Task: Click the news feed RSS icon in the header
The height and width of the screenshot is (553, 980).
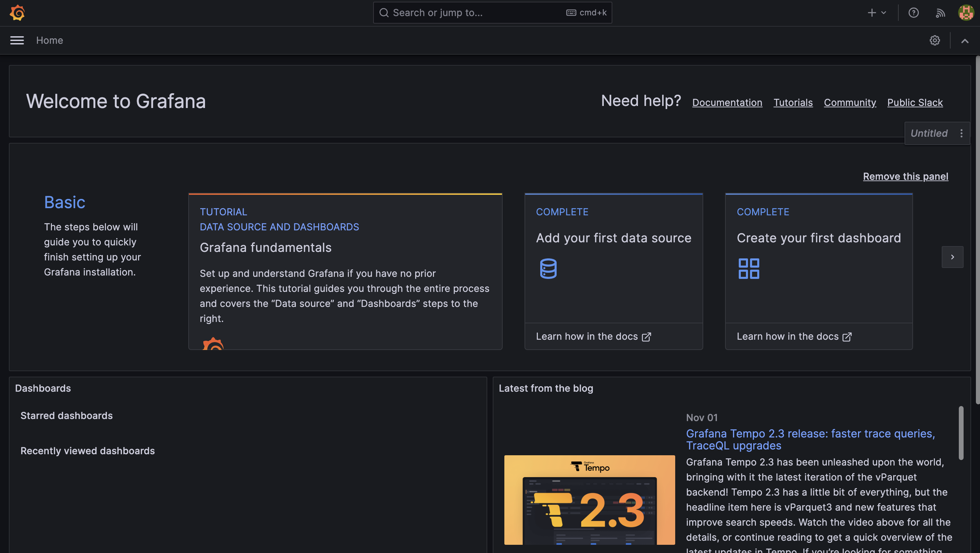Action: pyautogui.click(x=940, y=13)
